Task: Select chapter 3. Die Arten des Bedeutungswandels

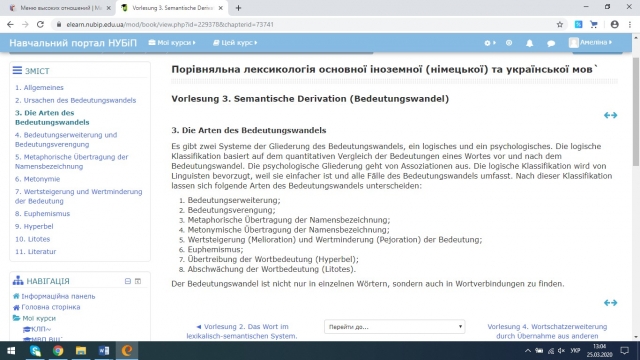Action: (52, 118)
